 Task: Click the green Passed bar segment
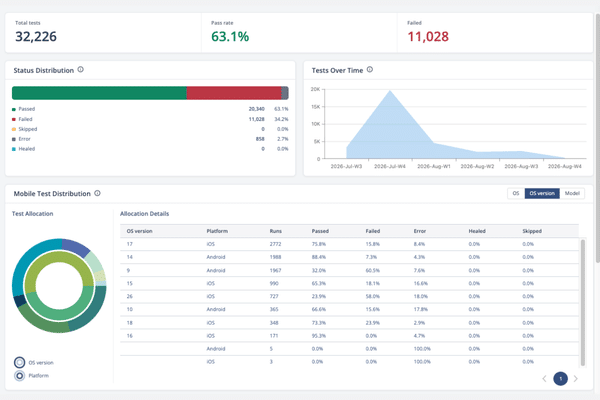(99, 93)
